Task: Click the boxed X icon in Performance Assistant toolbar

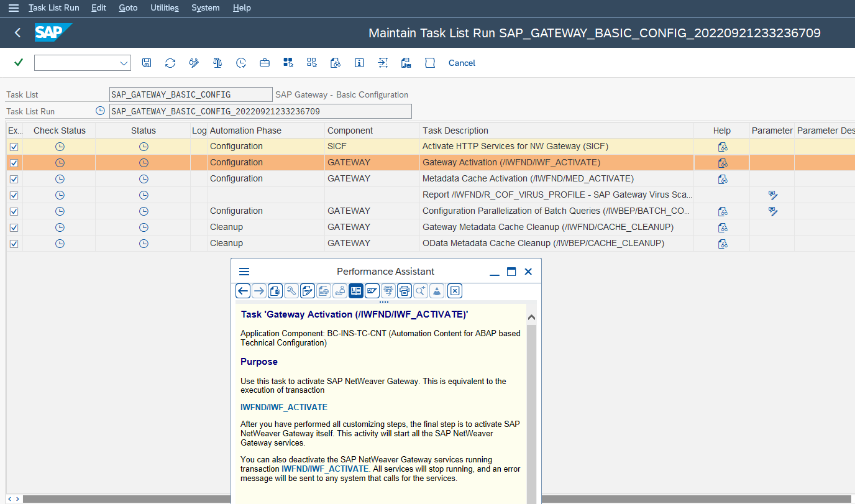Action: pyautogui.click(x=455, y=291)
